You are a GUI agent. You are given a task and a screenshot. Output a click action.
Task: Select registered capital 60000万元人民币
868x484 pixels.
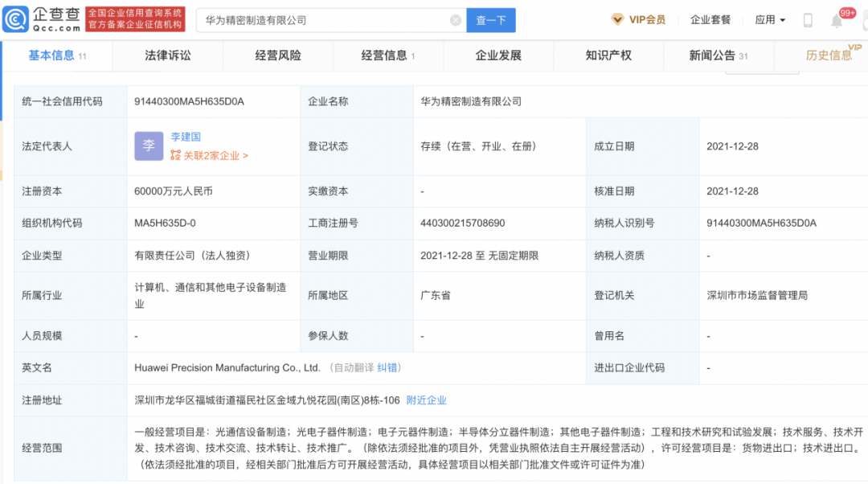[174, 191]
